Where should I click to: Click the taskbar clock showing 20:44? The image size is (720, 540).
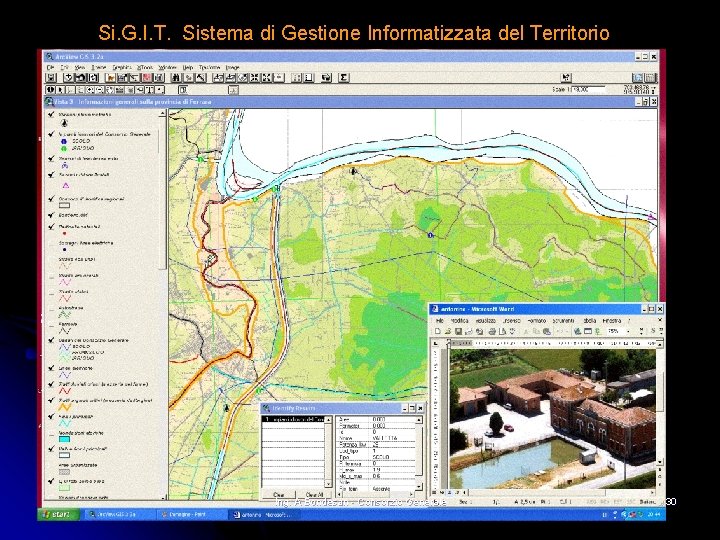tap(654, 515)
